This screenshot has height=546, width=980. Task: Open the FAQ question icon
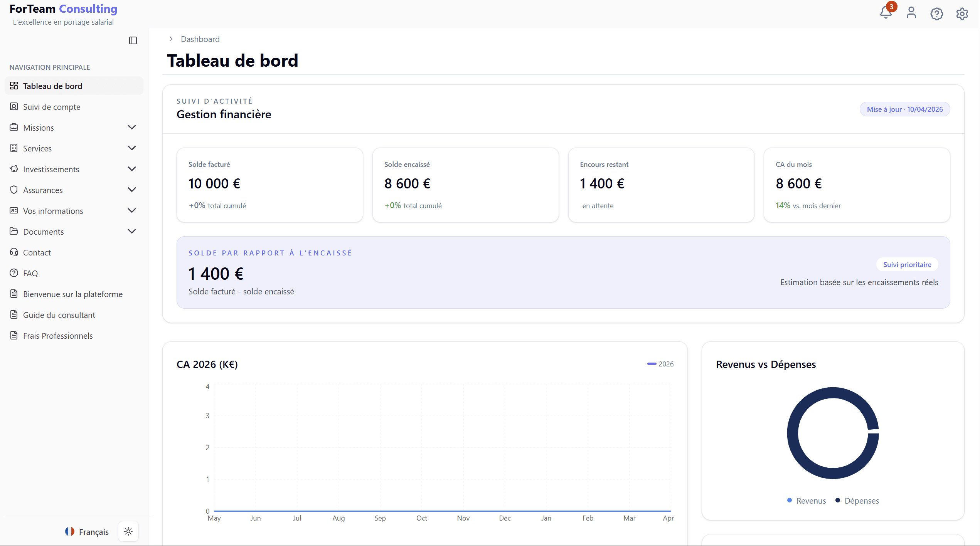coord(14,273)
